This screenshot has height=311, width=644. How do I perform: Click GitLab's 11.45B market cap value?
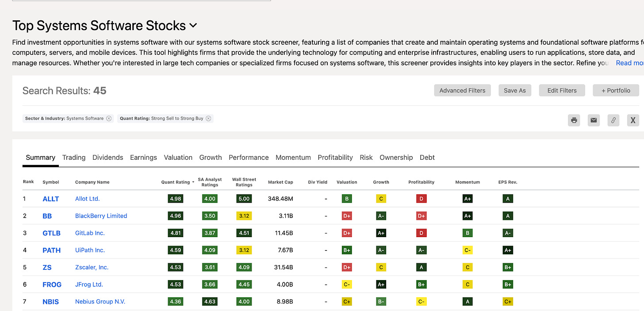pyautogui.click(x=284, y=233)
